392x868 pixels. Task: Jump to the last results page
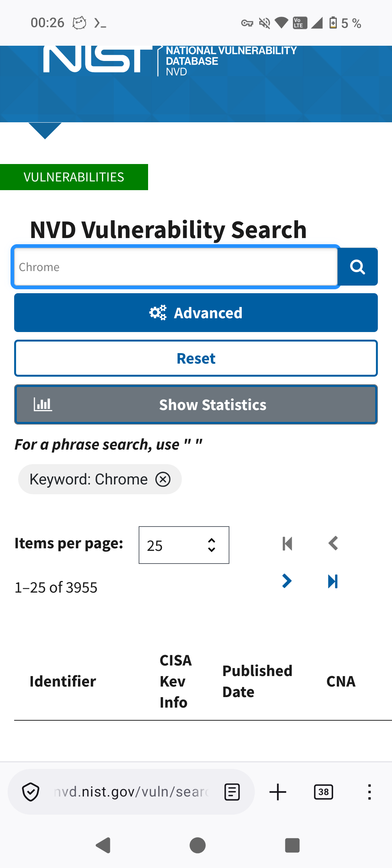tap(333, 581)
